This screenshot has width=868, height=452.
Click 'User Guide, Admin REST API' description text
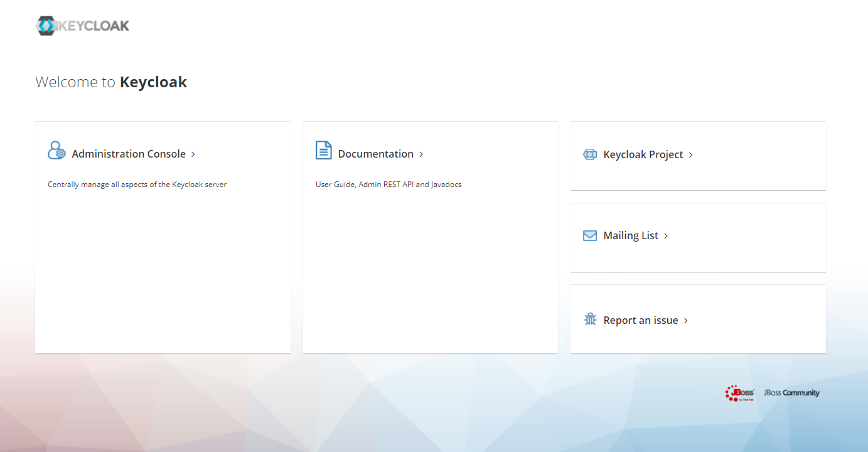point(388,185)
